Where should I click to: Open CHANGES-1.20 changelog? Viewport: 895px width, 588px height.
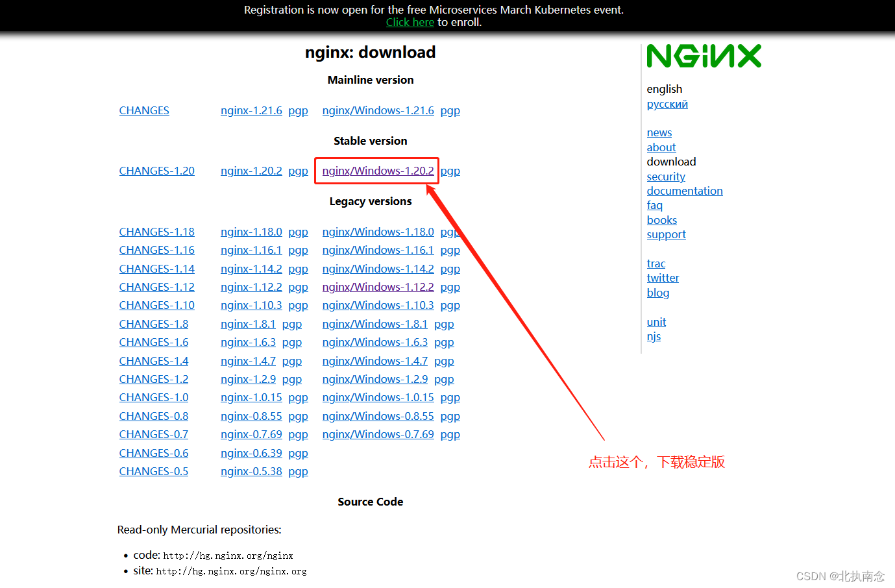pos(156,171)
